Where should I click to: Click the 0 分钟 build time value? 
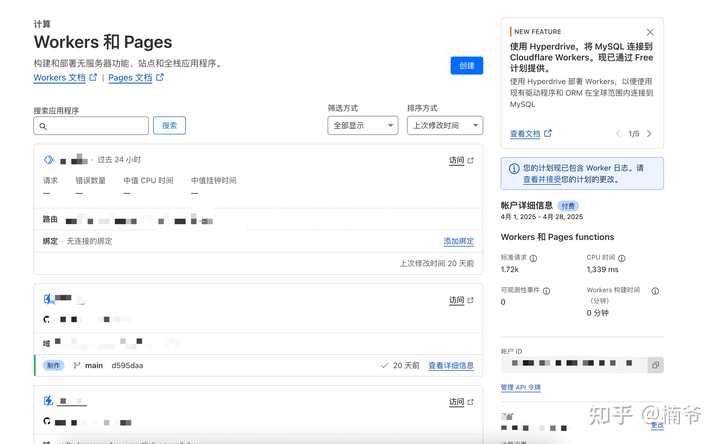point(597,313)
